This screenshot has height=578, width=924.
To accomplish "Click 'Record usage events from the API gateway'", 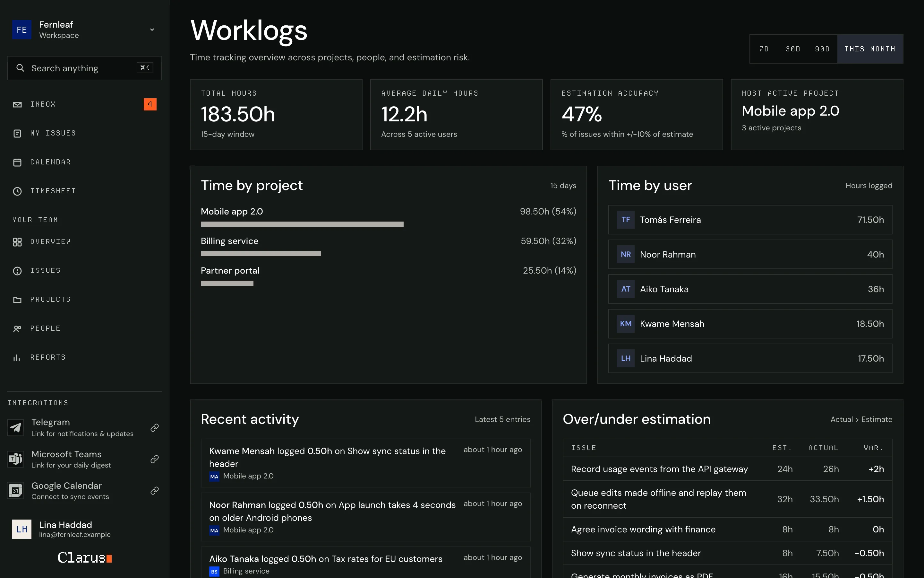I will click(659, 469).
